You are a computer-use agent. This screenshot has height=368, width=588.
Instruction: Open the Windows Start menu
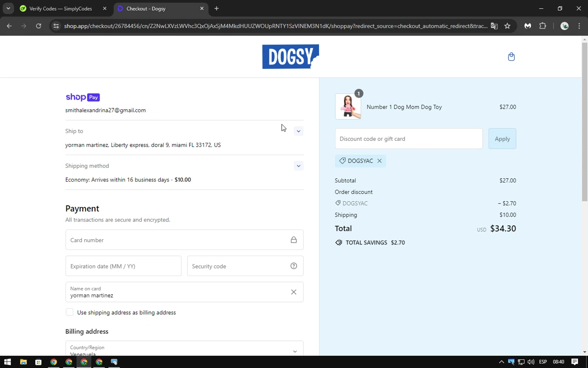coord(7,362)
